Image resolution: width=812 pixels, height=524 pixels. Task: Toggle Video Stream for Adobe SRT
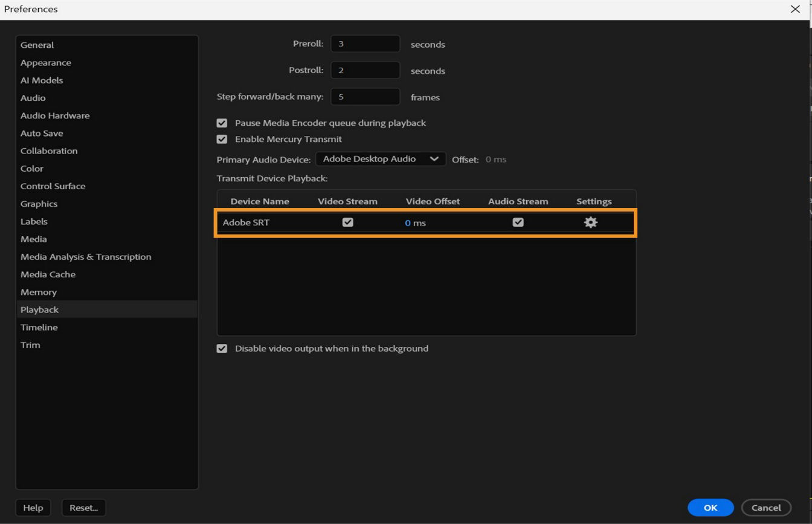click(x=347, y=222)
